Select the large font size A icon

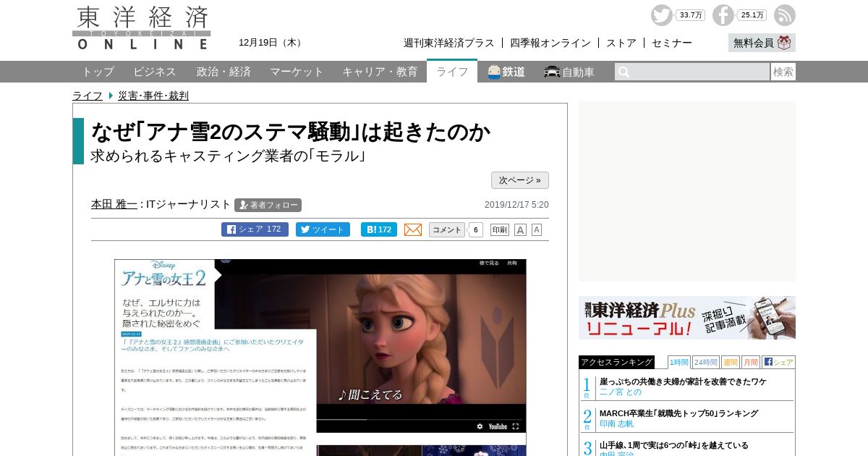(x=520, y=229)
